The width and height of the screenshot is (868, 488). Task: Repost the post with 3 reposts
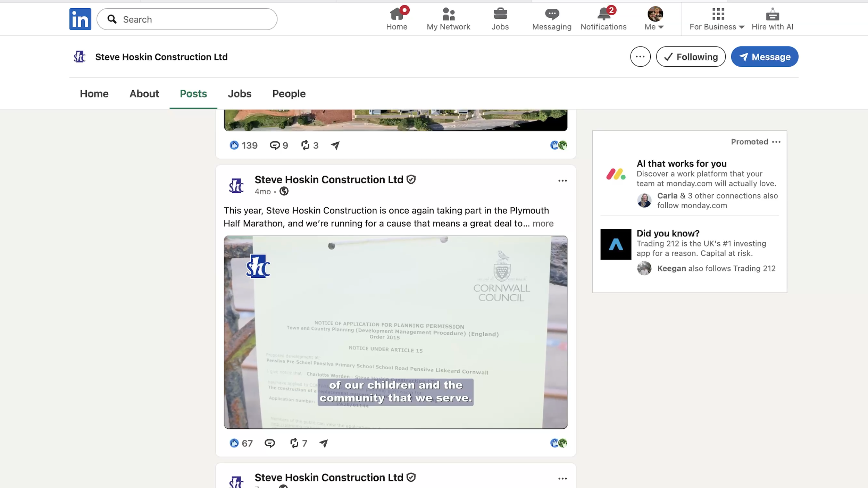click(309, 145)
